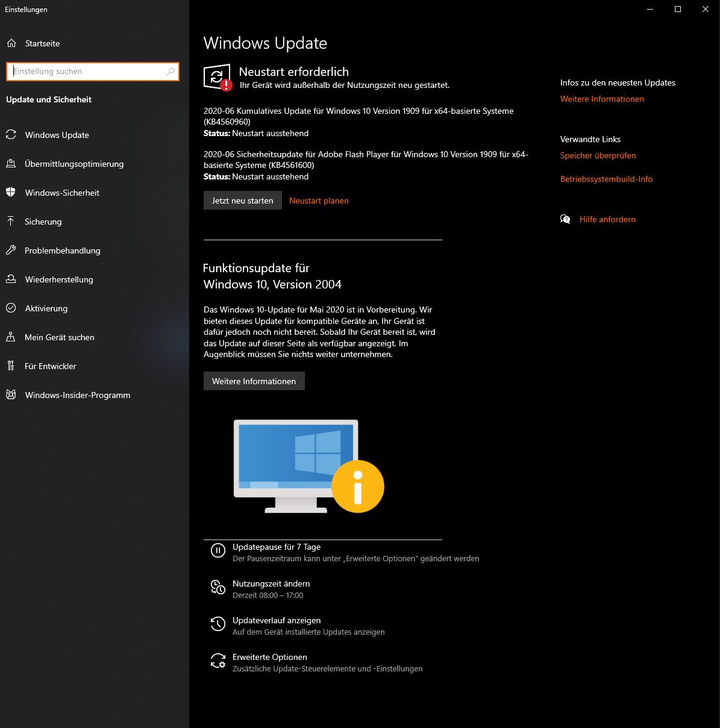Click the Windows Update page heading
720x728 pixels.
(265, 43)
